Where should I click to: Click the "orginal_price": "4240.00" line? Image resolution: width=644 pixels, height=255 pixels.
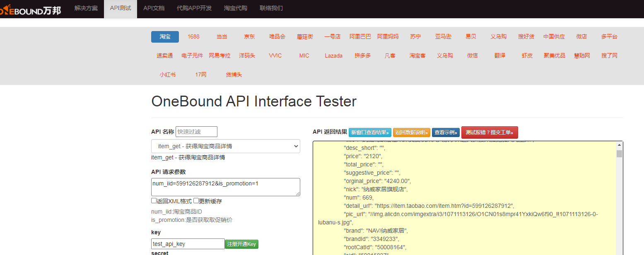(x=377, y=181)
